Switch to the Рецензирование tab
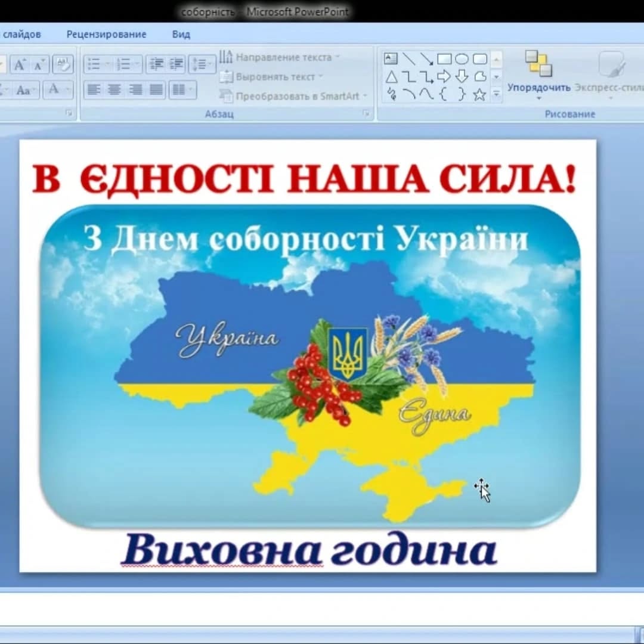Screen dimensions: 644x644 click(x=106, y=34)
